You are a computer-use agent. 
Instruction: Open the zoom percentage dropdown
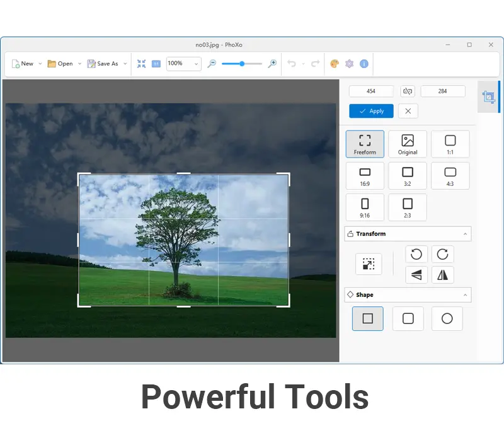(x=197, y=64)
